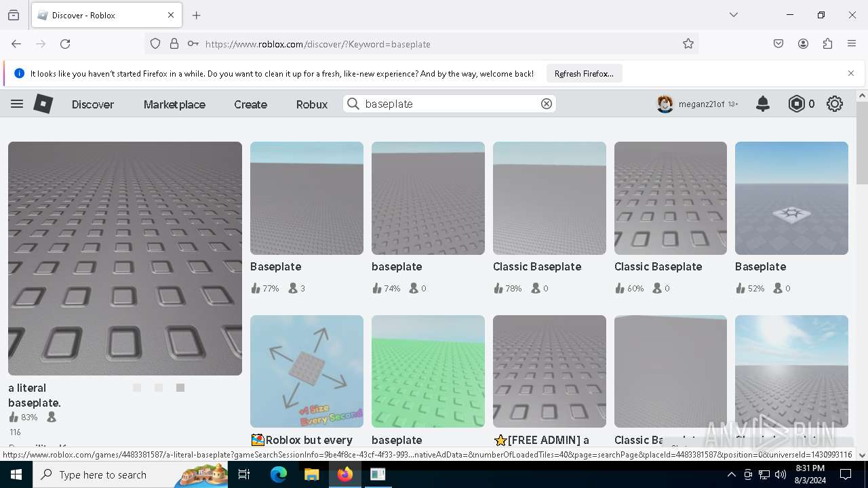
Task: Open a new browser tab
Action: 197,15
